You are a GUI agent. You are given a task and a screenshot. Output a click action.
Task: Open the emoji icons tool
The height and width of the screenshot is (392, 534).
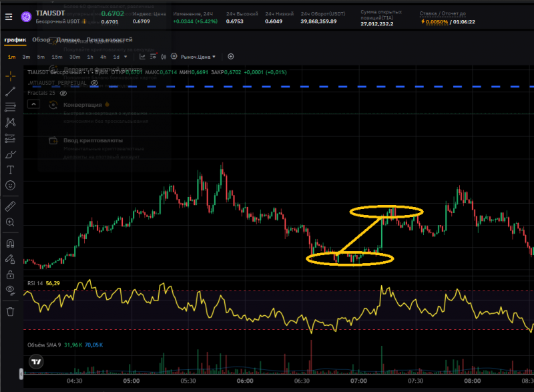(10, 185)
